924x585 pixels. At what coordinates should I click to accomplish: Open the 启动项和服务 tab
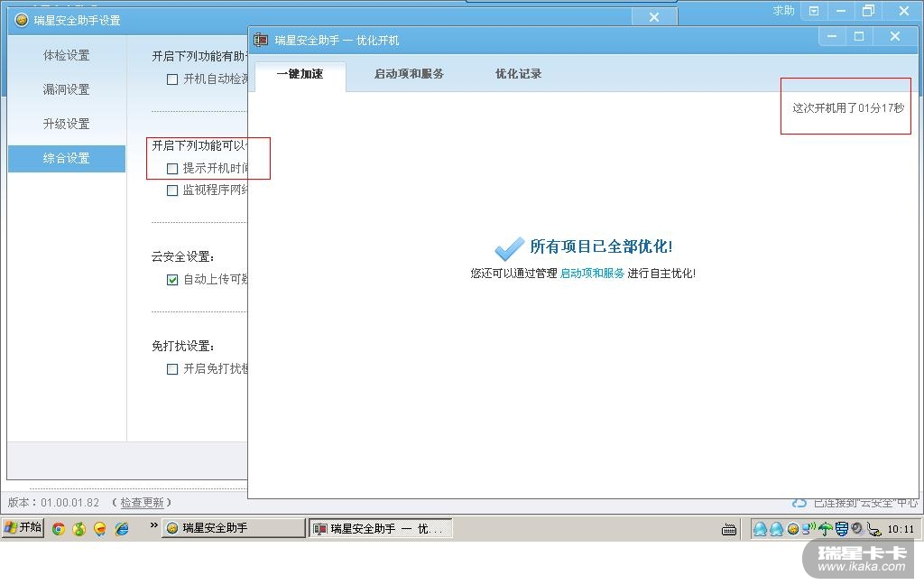pyautogui.click(x=409, y=74)
